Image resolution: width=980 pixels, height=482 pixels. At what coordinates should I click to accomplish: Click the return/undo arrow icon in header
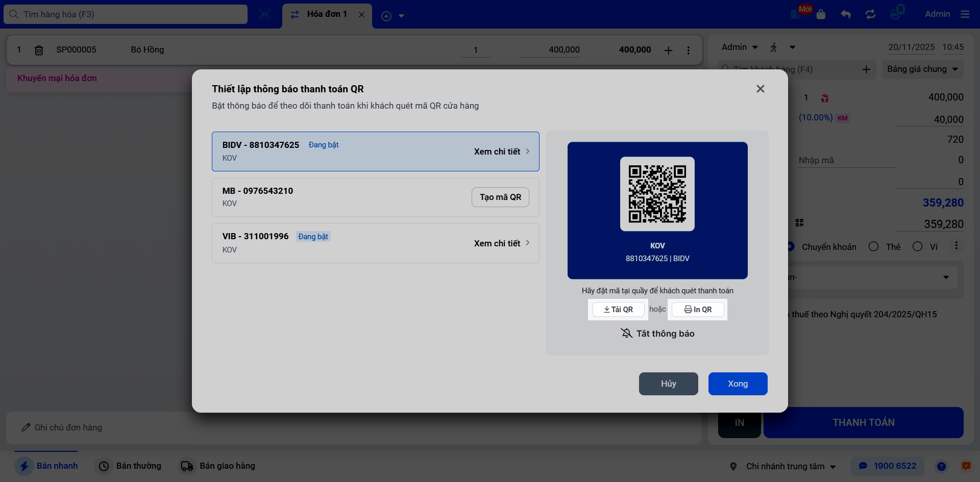846,14
